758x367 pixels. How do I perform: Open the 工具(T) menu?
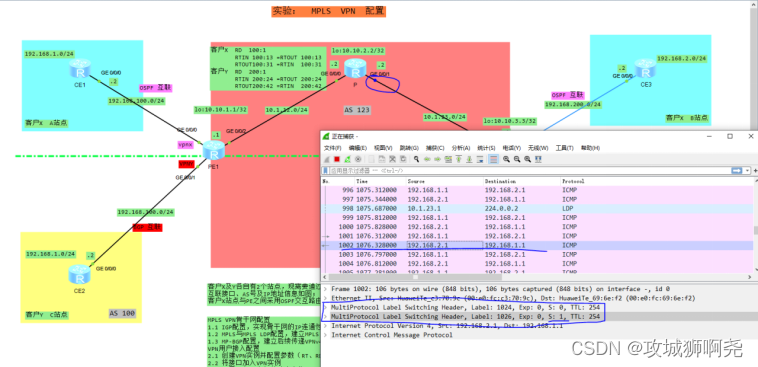pyautogui.click(x=565, y=148)
